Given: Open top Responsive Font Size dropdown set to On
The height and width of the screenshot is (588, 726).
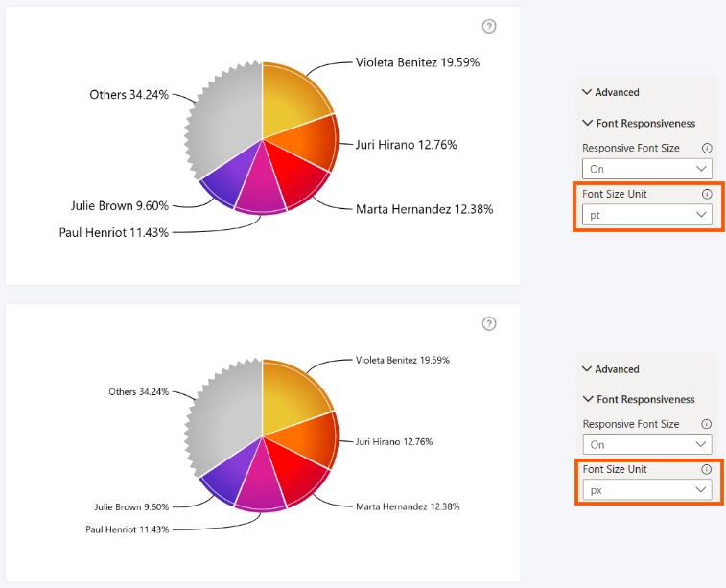Looking at the screenshot, I should point(646,169).
